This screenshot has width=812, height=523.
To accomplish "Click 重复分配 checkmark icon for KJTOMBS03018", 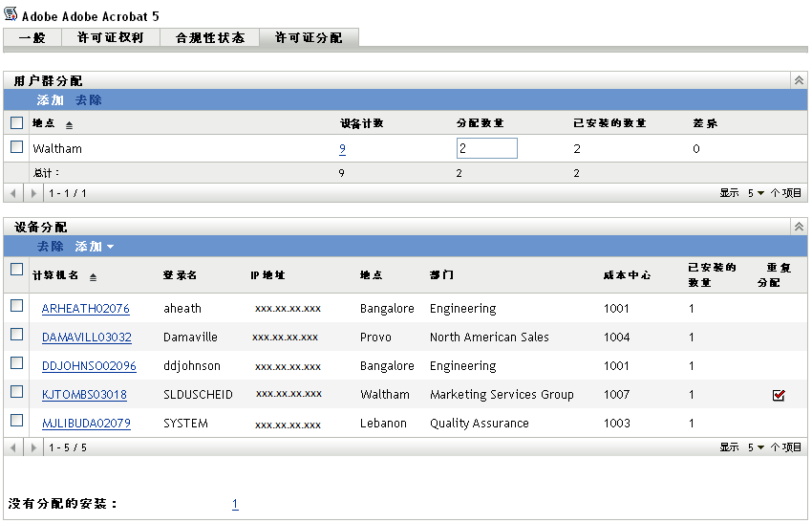I will point(779,395).
